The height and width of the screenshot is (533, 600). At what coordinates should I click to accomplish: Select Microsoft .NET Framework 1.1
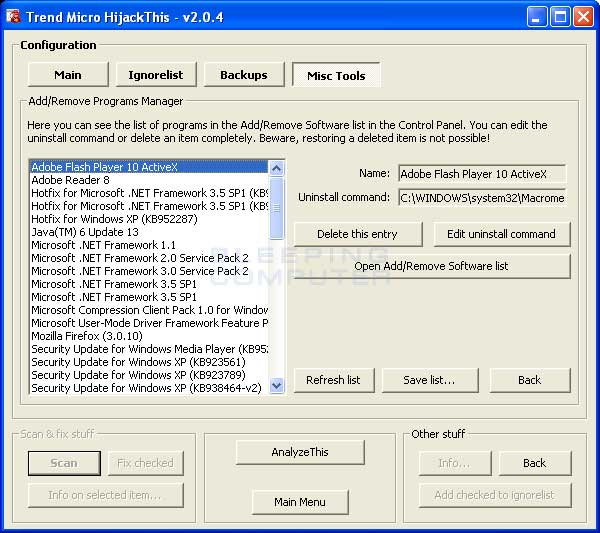point(149,245)
